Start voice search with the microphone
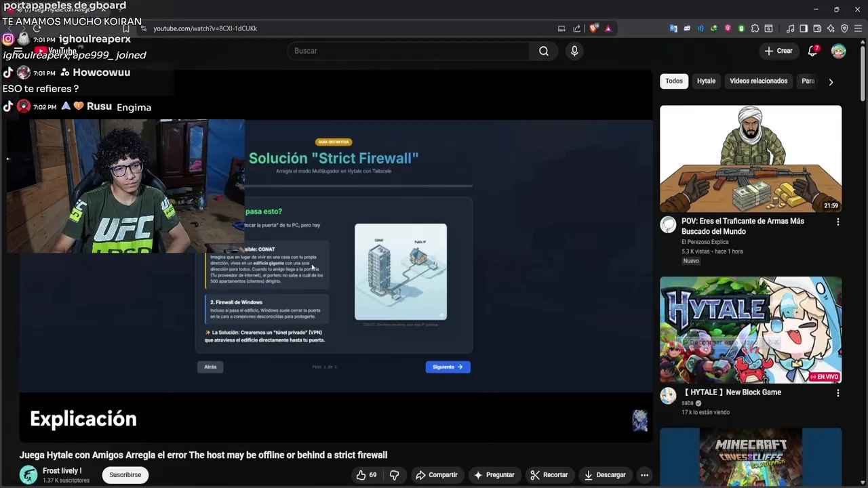 [x=574, y=51]
